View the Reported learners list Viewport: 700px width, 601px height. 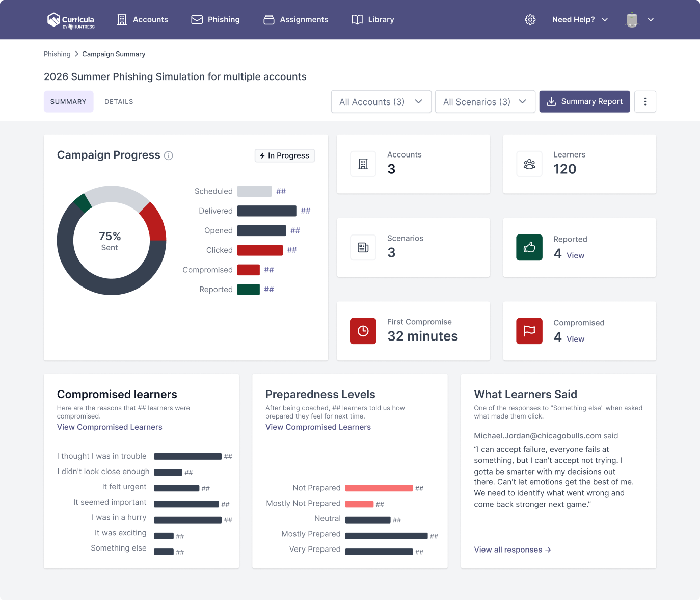tap(576, 255)
